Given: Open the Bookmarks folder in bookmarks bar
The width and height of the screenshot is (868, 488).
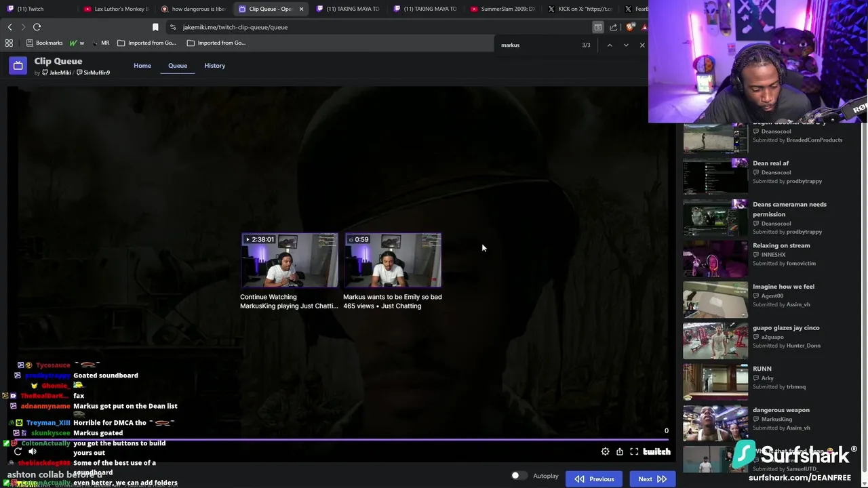Looking at the screenshot, I should pos(44,43).
